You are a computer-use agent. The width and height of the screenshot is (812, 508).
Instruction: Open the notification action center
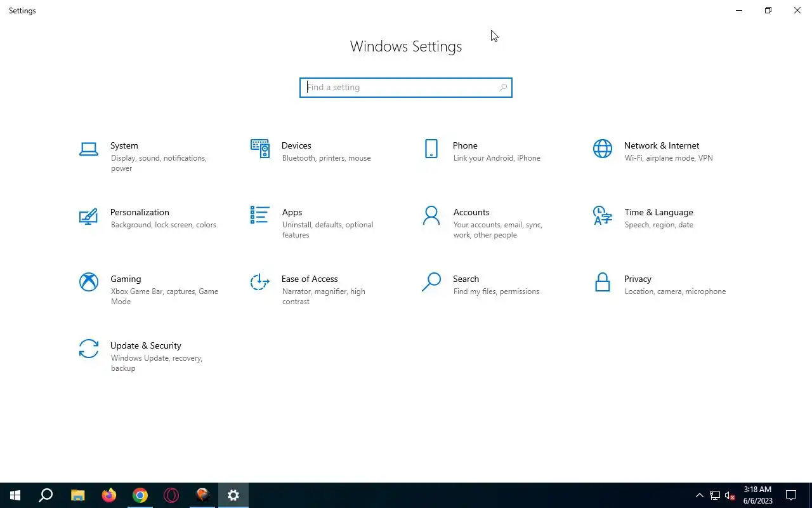coord(791,495)
